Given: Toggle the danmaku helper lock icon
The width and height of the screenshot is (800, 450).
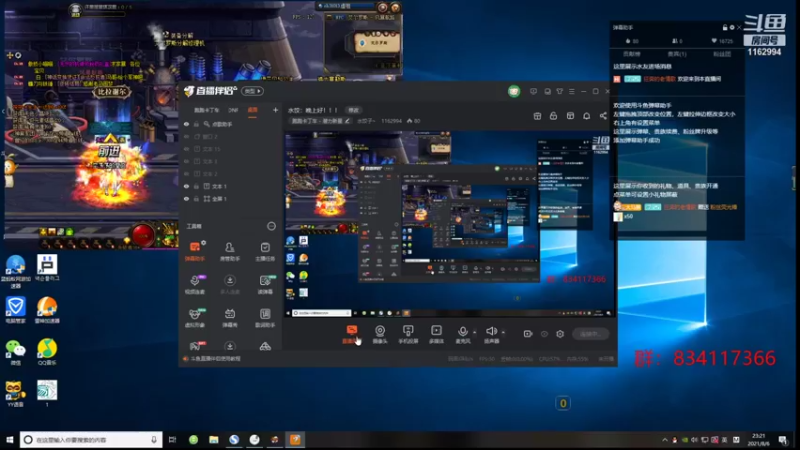Looking at the screenshot, I should pos(725,28).
